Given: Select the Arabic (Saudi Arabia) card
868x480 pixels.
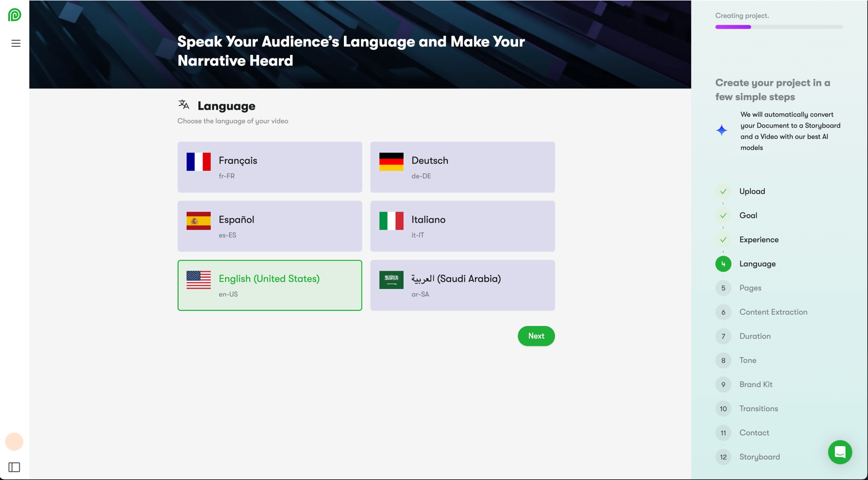Looking at the screenshot, I should (x=463, y=285).
